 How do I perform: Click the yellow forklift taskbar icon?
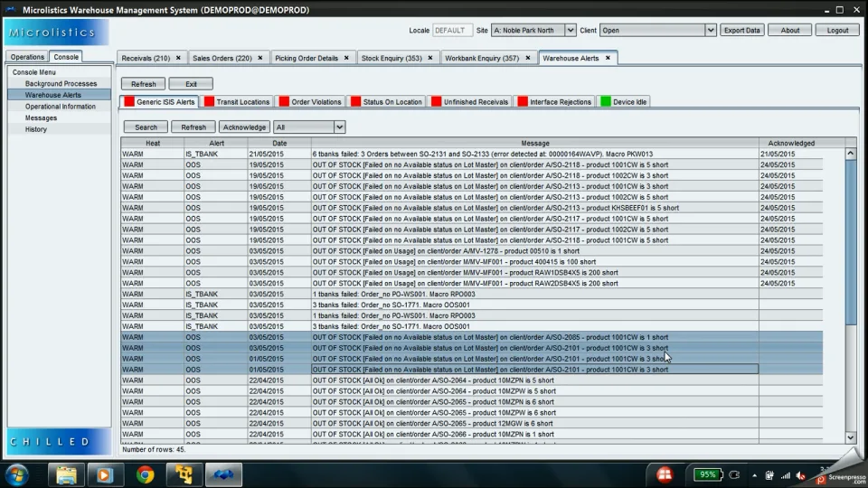pyautogui.click(x=184, y=474)
